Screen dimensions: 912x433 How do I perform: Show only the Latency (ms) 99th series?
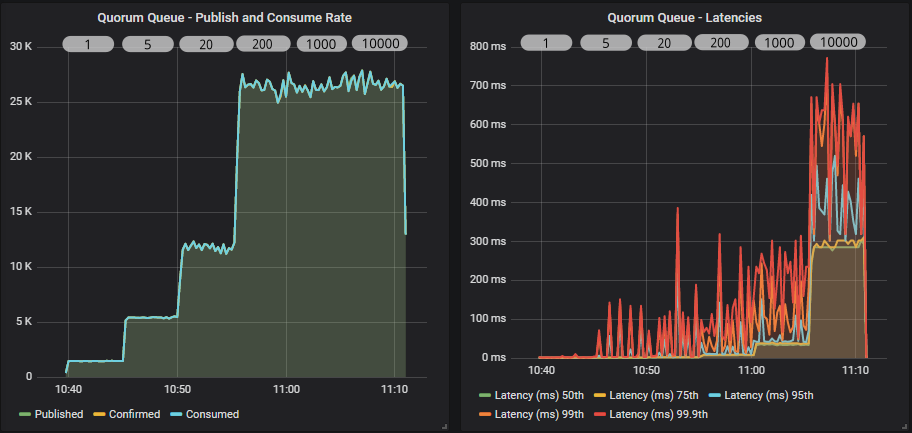click(539, 414)
